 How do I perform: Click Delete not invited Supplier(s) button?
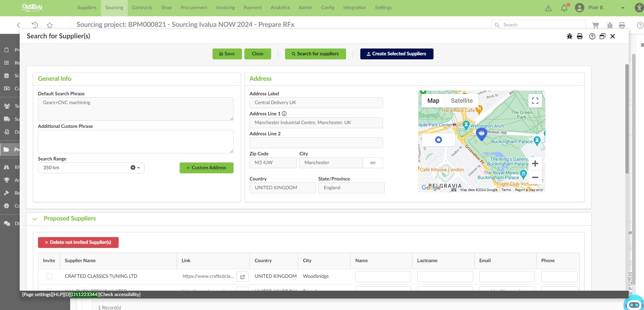click(78, 243)
